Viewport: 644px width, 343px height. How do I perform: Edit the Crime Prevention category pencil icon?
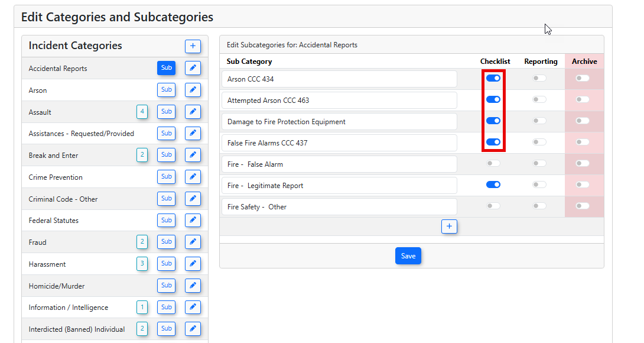click(x=193, y=177)
